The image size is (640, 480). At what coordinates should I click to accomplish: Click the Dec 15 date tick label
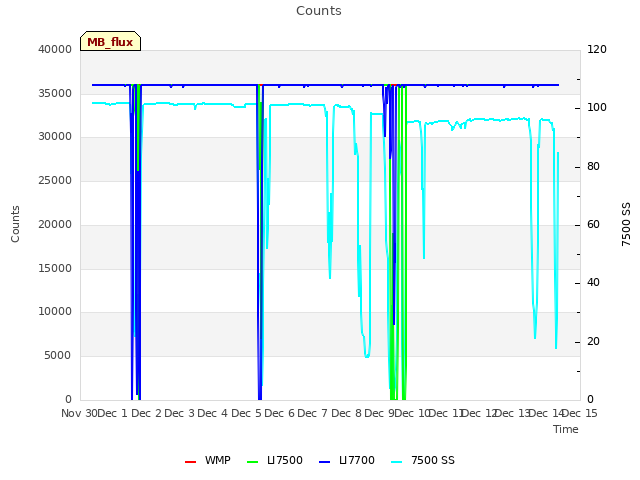click(580, 413)
